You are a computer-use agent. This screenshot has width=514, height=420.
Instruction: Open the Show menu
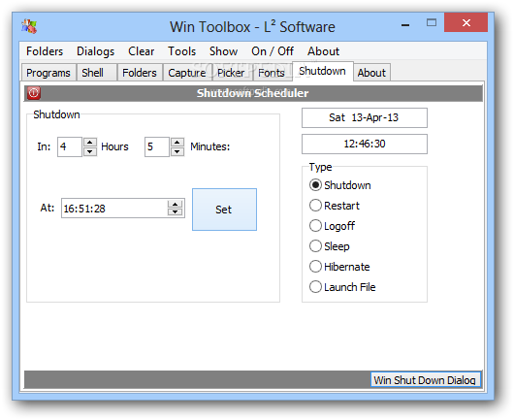[224, 51]
